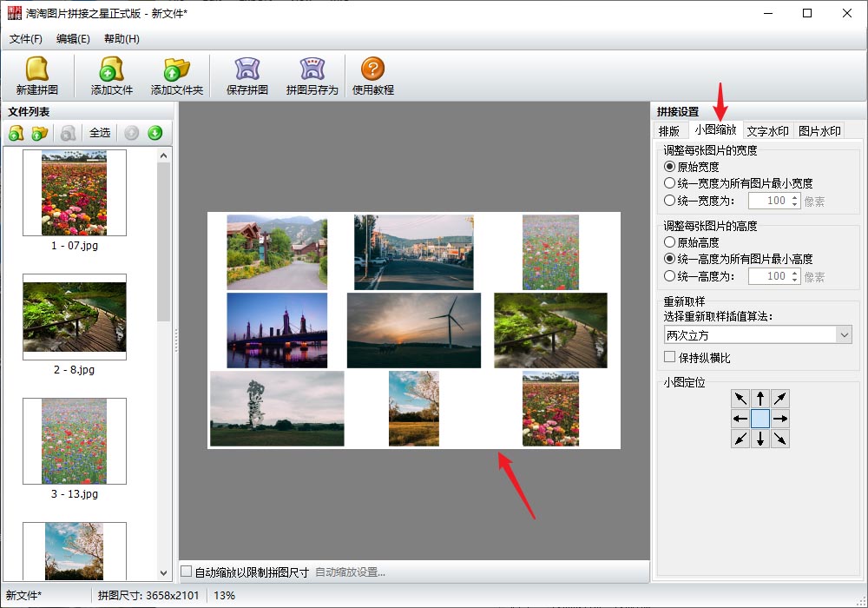
Task: Click 拼图尺寸: 3658x2101 in status bar
Action: point(148,595)
